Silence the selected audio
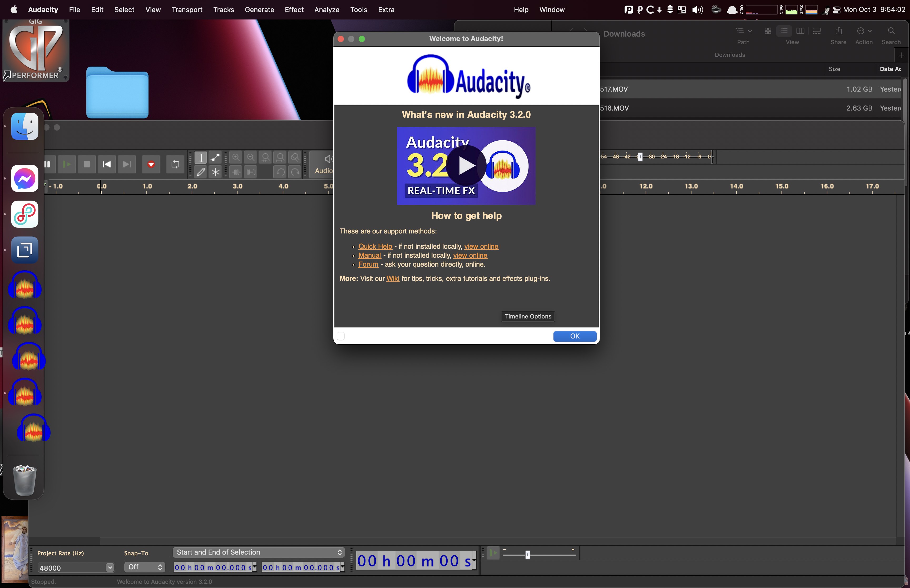The height and width of the screenshot is (588, 910). point(251,172)
